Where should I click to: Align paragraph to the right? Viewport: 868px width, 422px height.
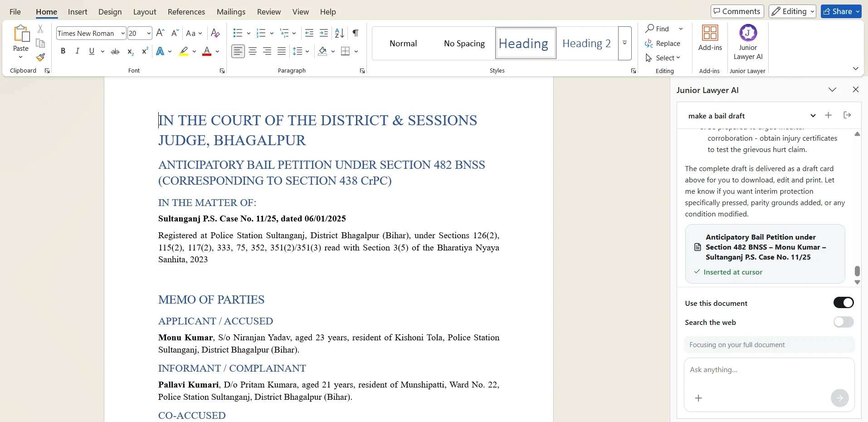267,51
